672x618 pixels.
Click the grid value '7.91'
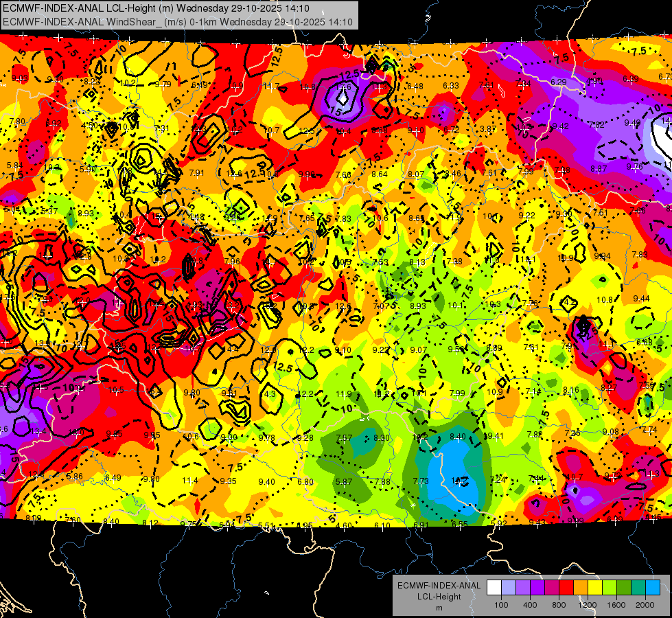coord(197,173)
